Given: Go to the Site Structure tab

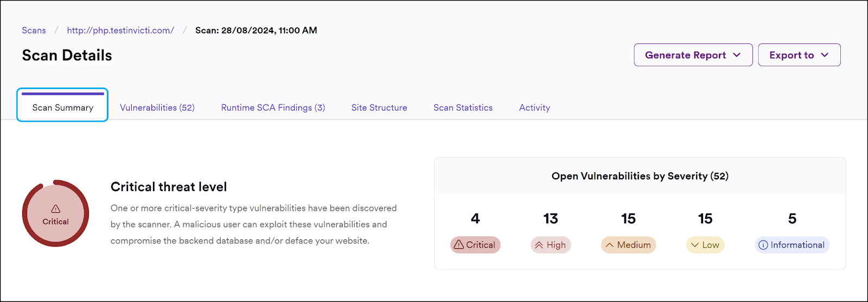Looking at the screenshot, I should (x=379, y=108).
